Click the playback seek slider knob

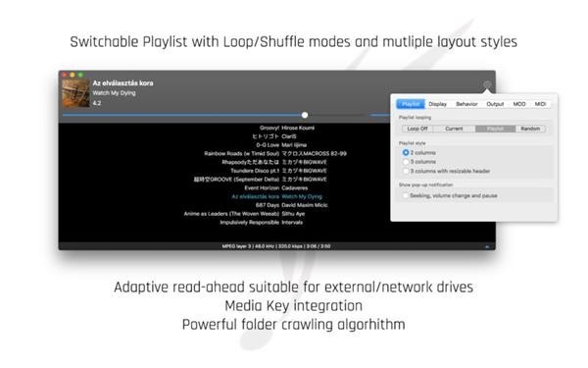click(x=305, y=115)
